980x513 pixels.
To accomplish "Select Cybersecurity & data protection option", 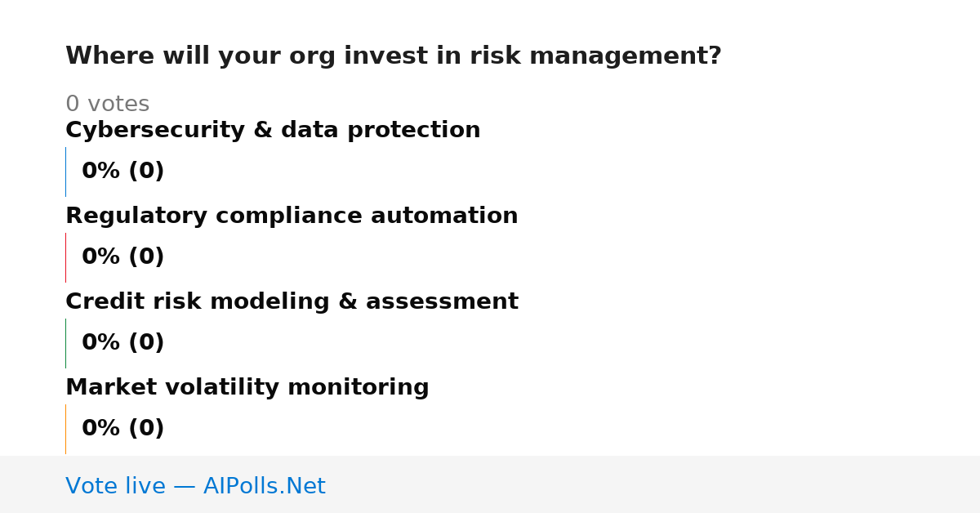I will 273,131.
